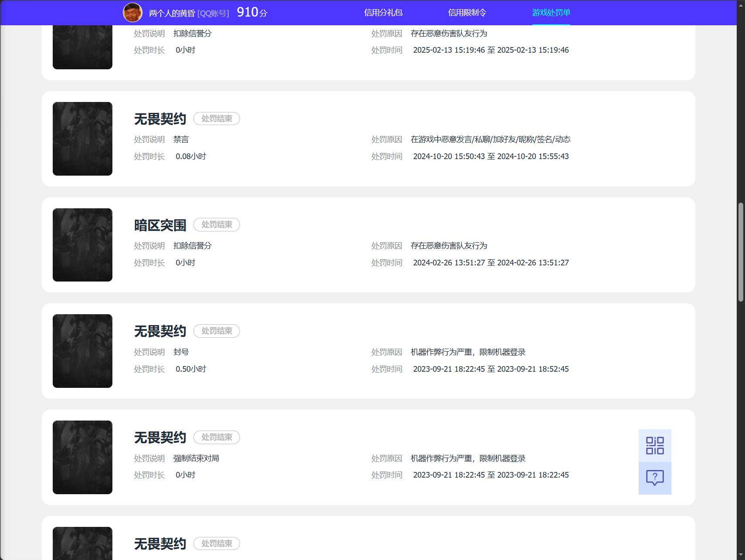Click the 强制结束对局 penalty description
This screenshot has height=560, width=745.
pos(196,458)
